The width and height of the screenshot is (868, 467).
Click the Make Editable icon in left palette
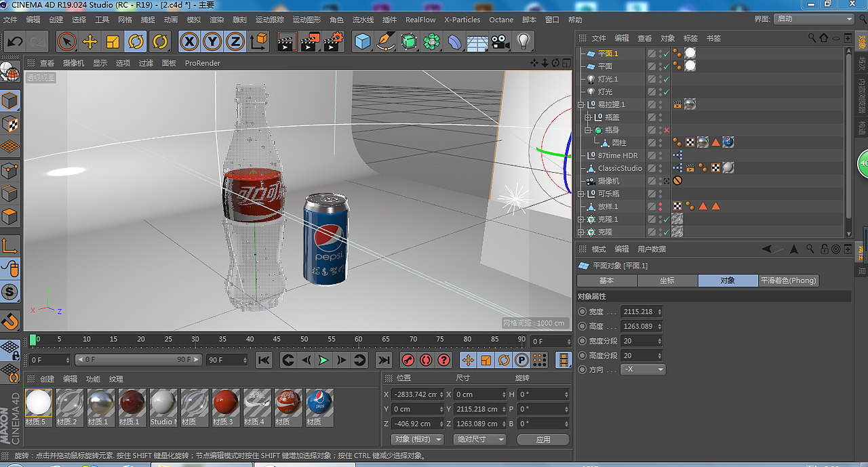(x=9, y=71)
